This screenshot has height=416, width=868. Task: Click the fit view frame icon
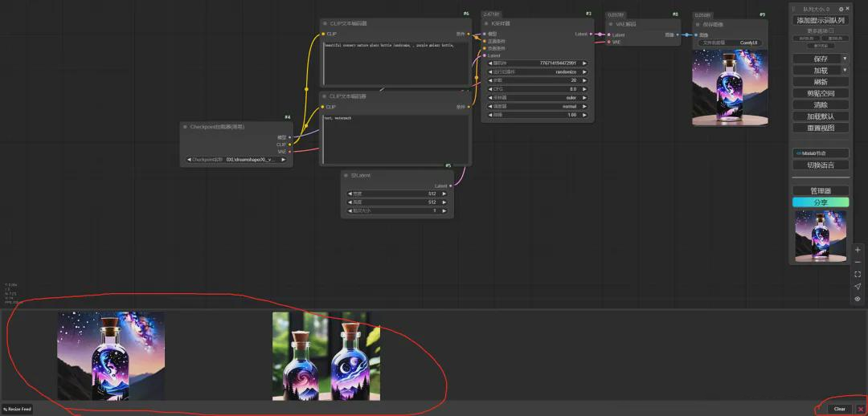[x=858, y=274]
